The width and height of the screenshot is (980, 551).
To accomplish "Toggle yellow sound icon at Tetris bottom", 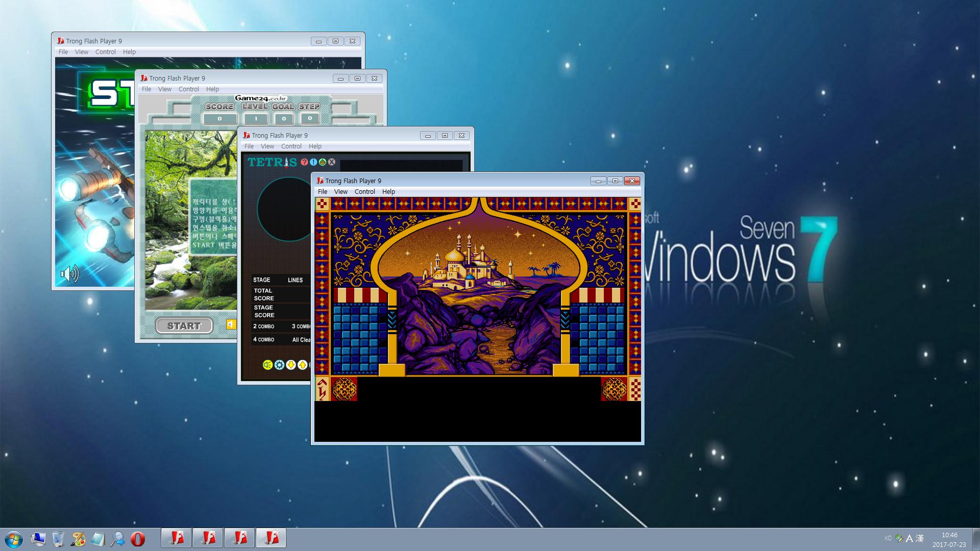I will pyautogui.click(x=267, y=364).
